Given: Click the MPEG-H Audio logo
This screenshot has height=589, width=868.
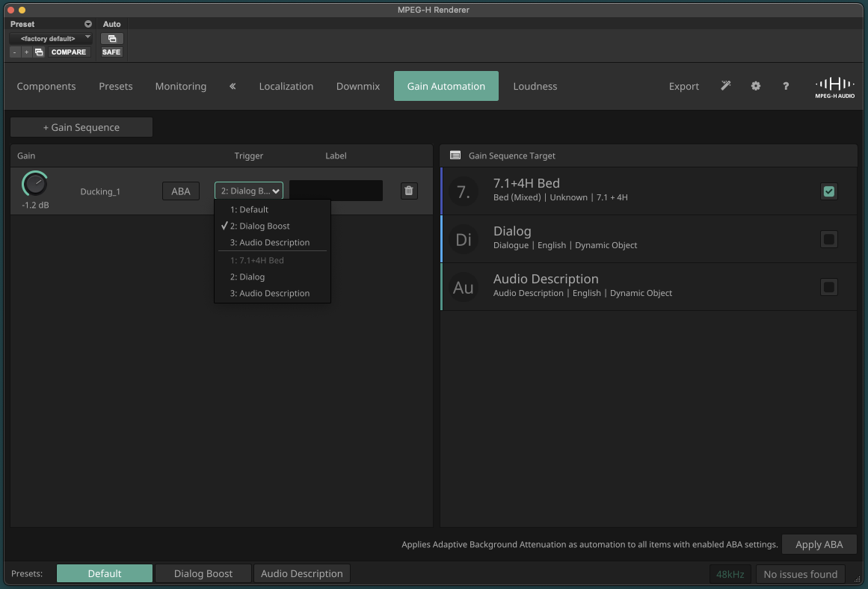Looking at the screenshot, I should 835,87.
